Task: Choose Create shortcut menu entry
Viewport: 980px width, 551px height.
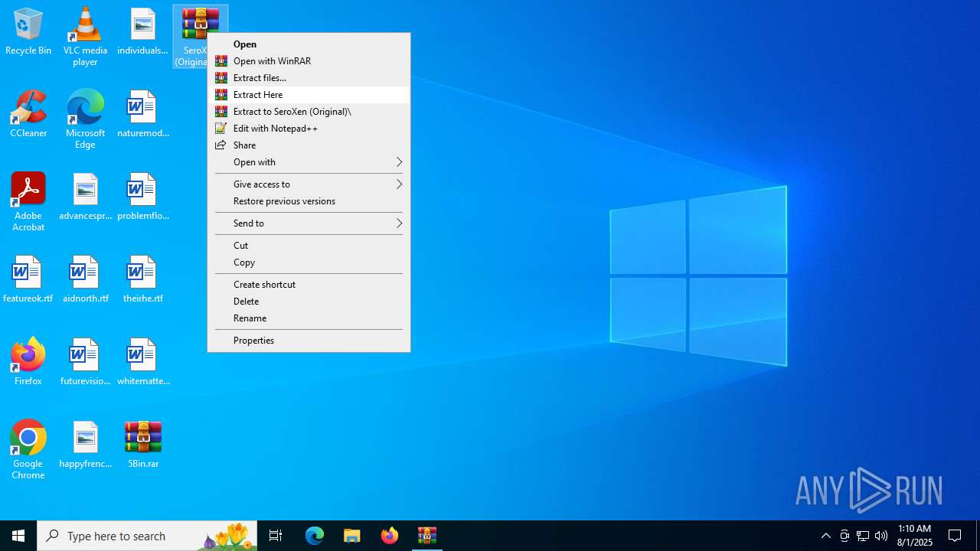Action: point(309,285)
